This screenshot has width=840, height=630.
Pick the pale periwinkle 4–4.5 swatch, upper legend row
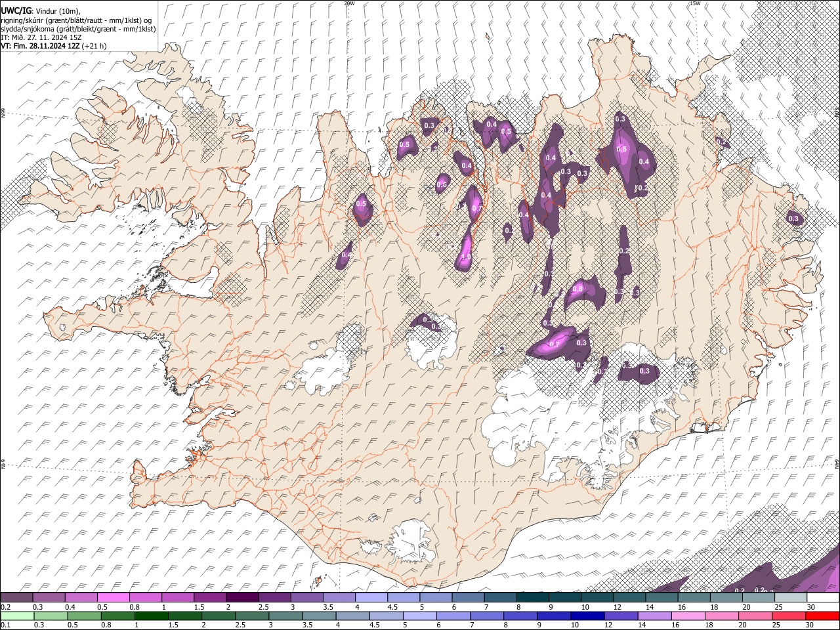(x=371, y=597)
